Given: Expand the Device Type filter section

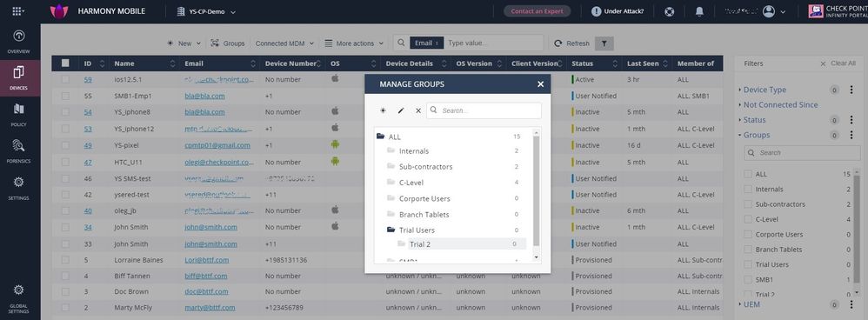Looking at the screenshot, I should 764,90.
